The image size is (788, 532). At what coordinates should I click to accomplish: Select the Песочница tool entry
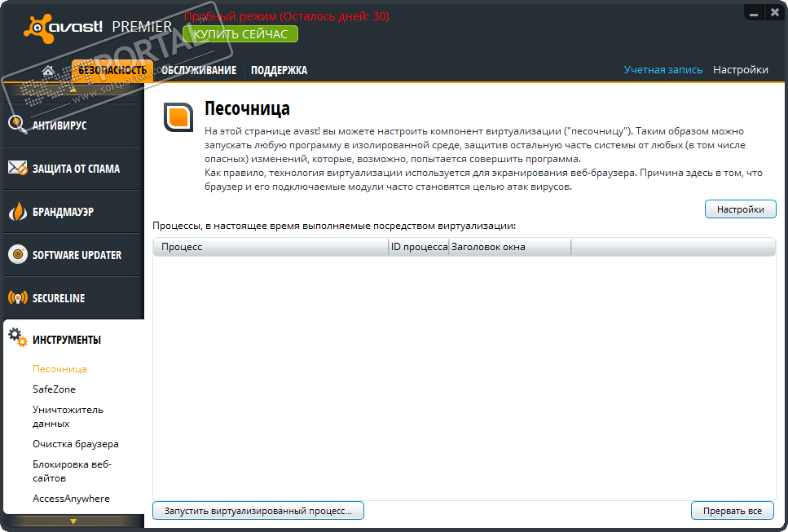pos(59,369)
